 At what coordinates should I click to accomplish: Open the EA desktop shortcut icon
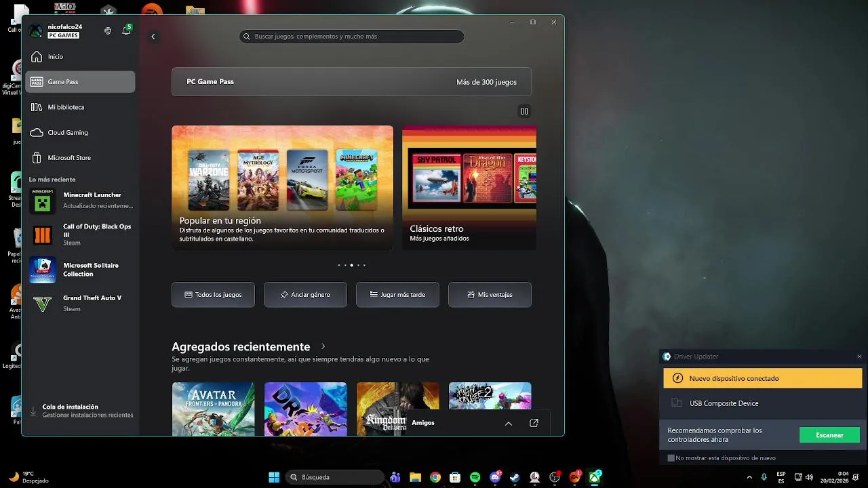click(x=151, y=9)
